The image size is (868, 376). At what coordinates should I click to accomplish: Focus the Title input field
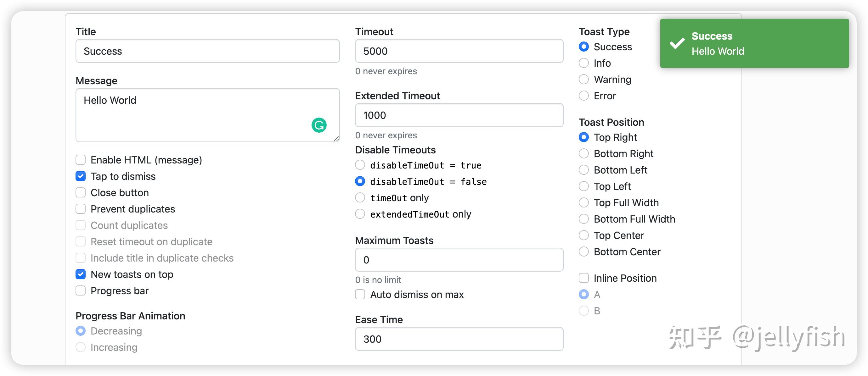coord(207,51)
